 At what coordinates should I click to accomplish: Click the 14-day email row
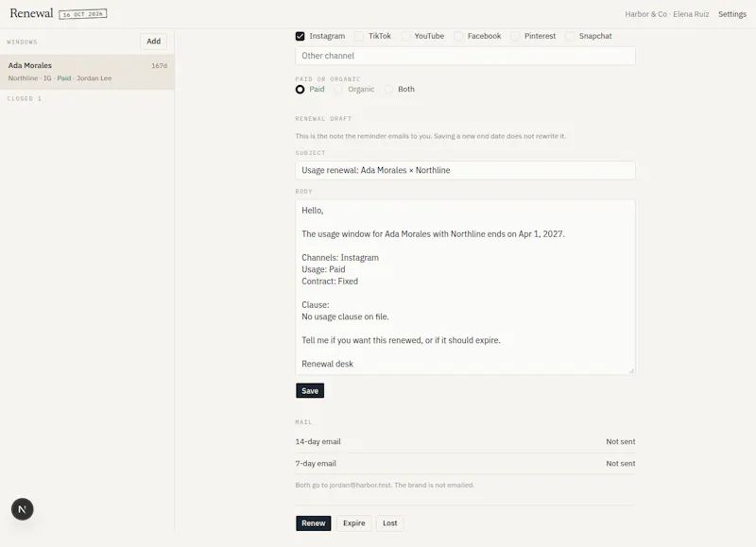click(465, 441)
